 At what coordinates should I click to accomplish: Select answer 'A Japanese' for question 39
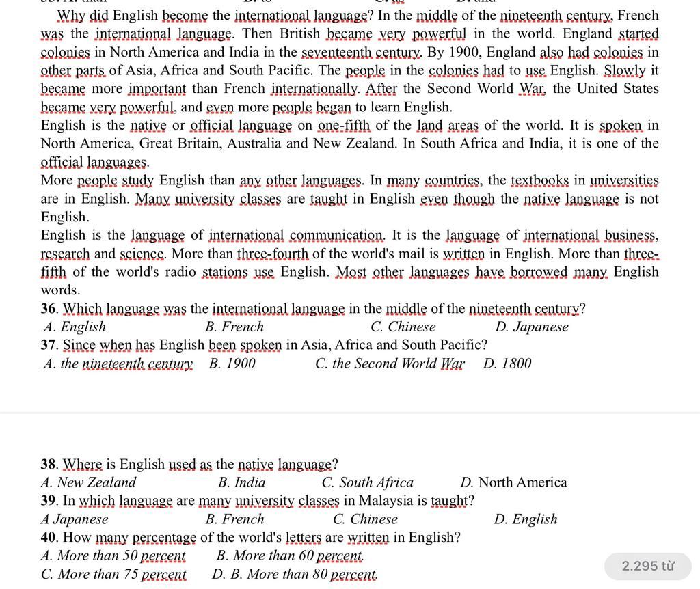pyautogui.click(x=75, y=519)
